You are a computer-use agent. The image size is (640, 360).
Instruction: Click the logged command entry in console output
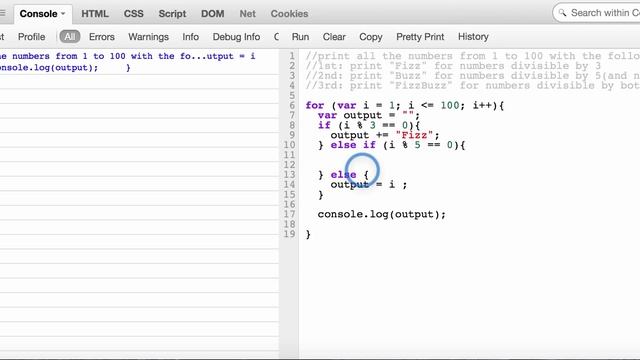(128, 62)
